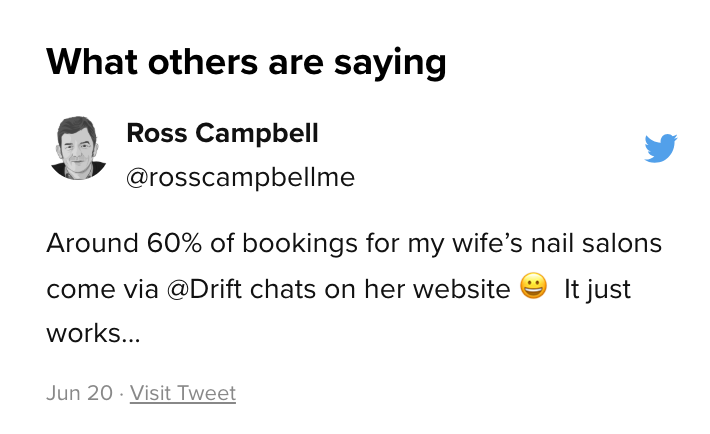Click the What others are saying heading

[x=246, y=62]
